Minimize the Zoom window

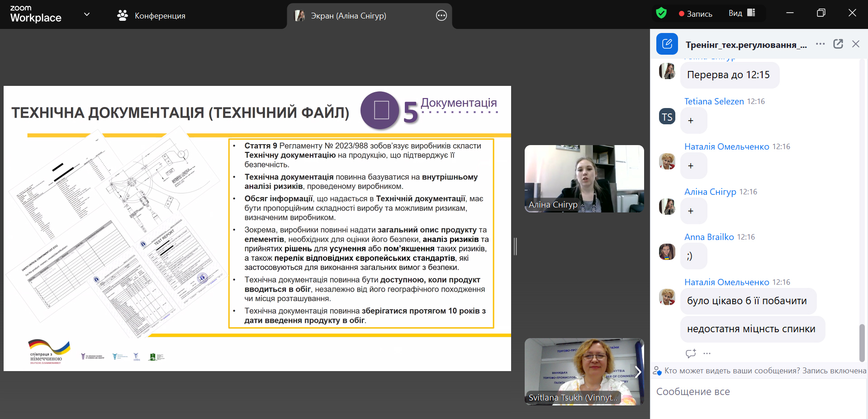tap(790, 13)
